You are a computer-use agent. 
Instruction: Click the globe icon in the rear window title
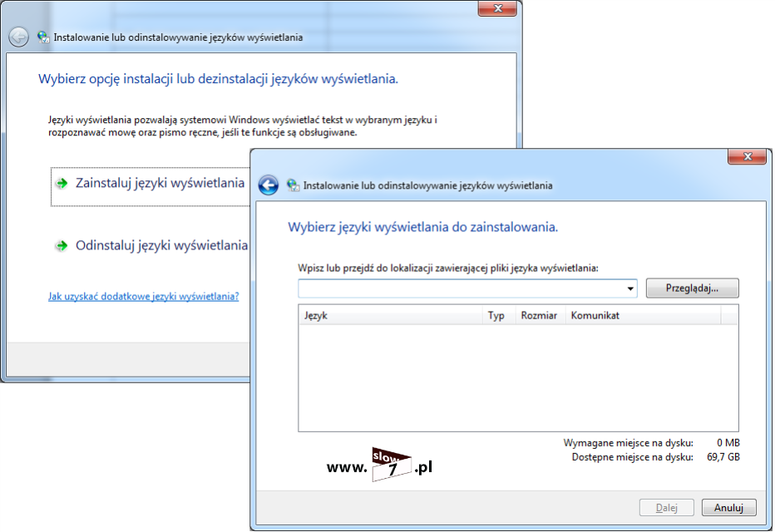(x=43, y=37)
